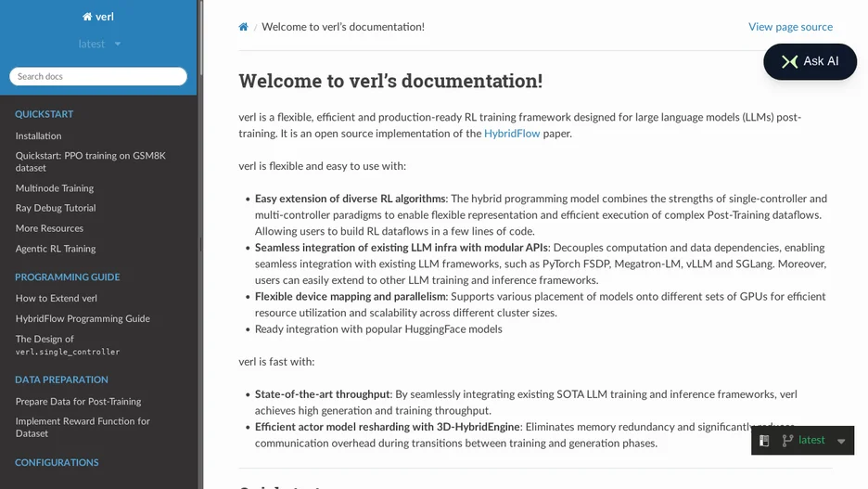Click the verl project title text

pos(104,17)
